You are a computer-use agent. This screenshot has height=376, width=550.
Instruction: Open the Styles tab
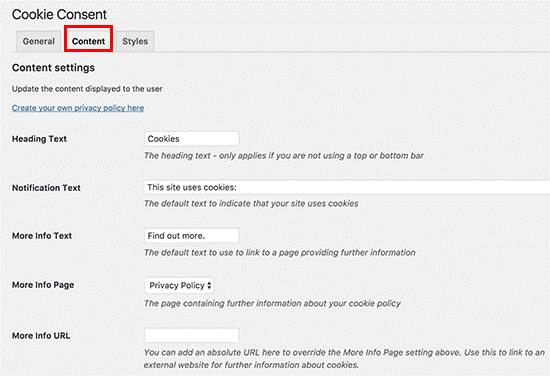click(135, 41)
